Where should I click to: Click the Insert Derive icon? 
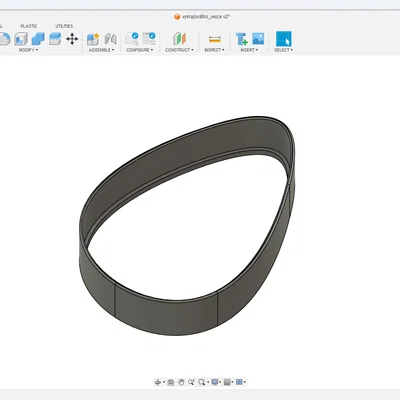tap(241, 39)
